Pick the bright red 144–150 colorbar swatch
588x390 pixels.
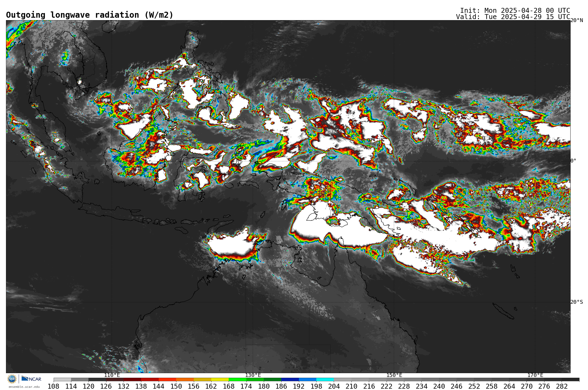click(167, 379)
